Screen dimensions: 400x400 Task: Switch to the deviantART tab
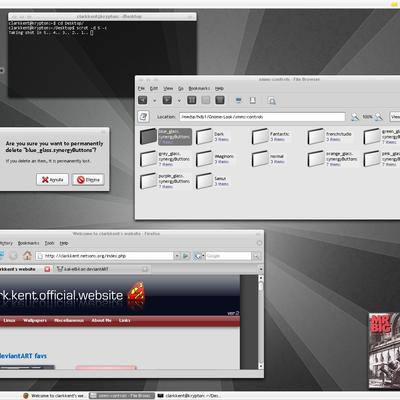click(102, 269)
